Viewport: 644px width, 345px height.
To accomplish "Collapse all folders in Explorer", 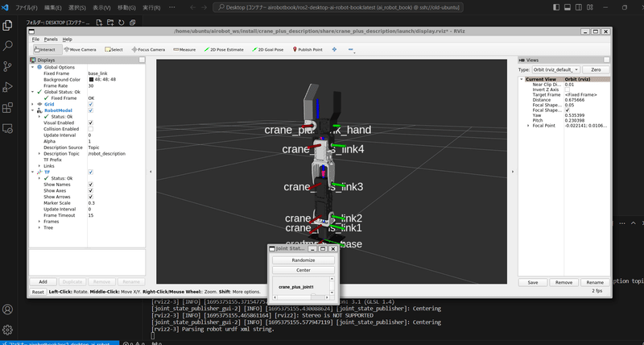I will (x=132, y=23).
